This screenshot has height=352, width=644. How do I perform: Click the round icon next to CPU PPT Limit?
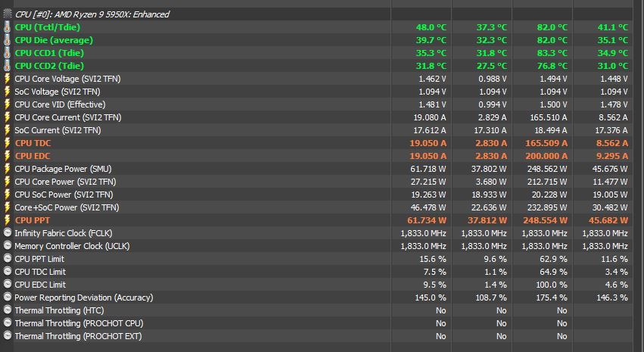[8, 259]
